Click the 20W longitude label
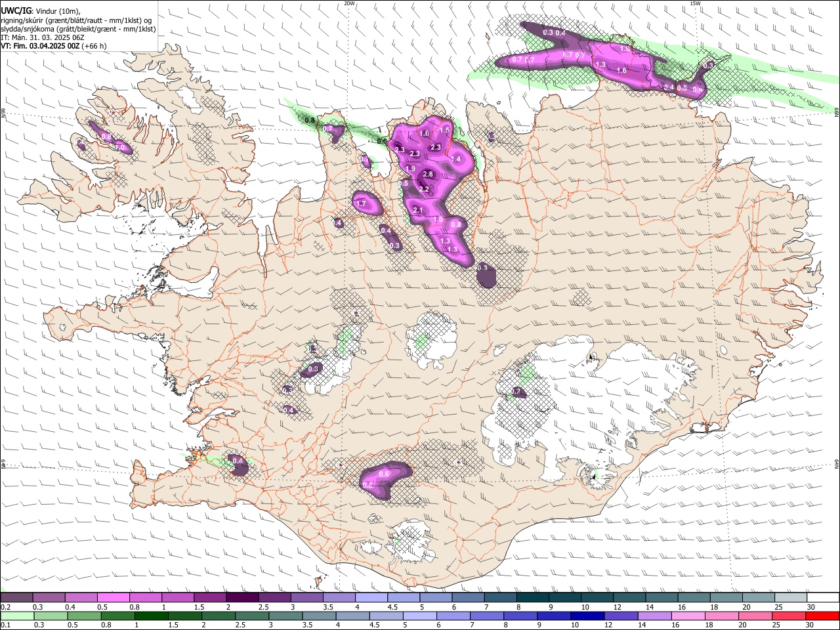The image size is (840, 630). pos(349,3)
